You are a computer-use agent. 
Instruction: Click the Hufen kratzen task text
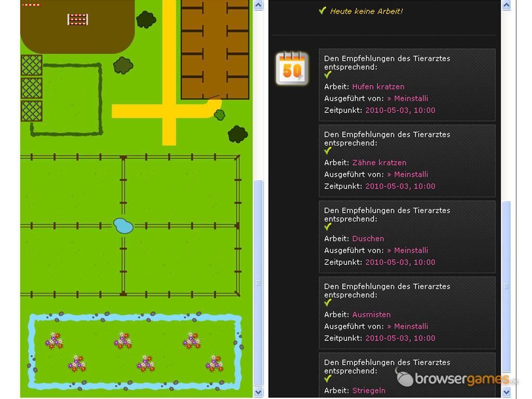point(378,87)
